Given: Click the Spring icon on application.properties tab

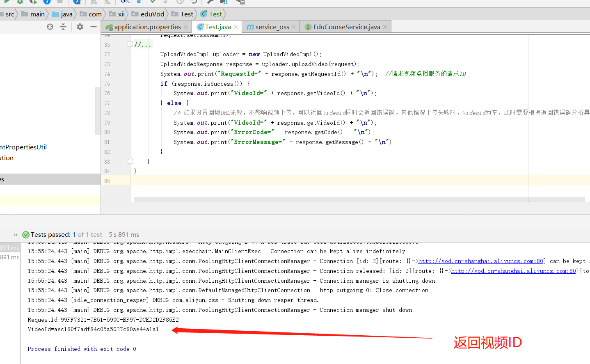Looking at the screenshot, I should tap(109, 27).
